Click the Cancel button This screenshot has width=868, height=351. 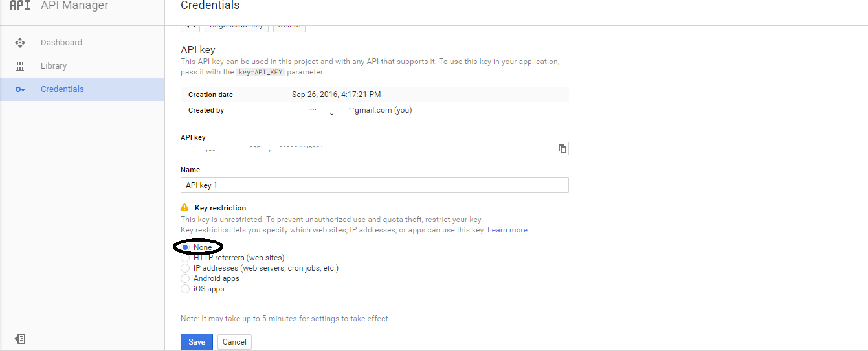(234, 342)
